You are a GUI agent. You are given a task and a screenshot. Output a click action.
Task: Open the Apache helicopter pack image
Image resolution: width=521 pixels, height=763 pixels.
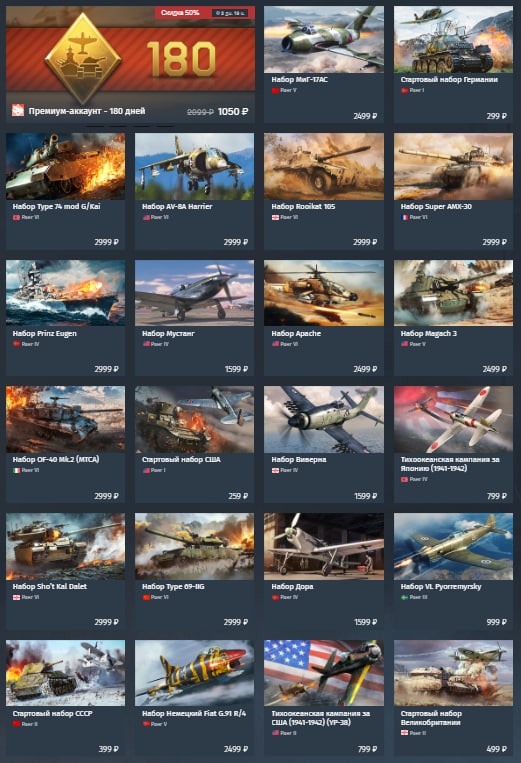(x=323, y=293)
